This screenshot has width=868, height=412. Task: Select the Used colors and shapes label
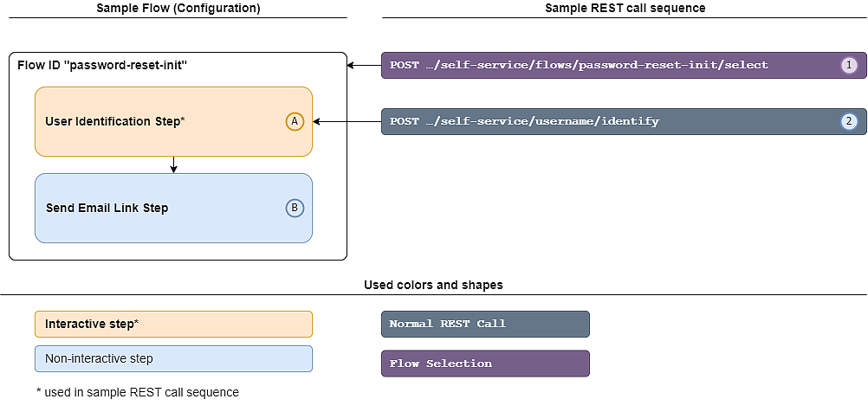tap(433, 285)
